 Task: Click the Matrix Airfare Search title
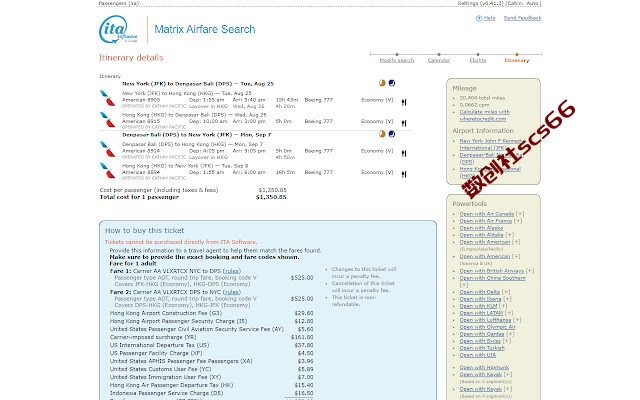204,29
